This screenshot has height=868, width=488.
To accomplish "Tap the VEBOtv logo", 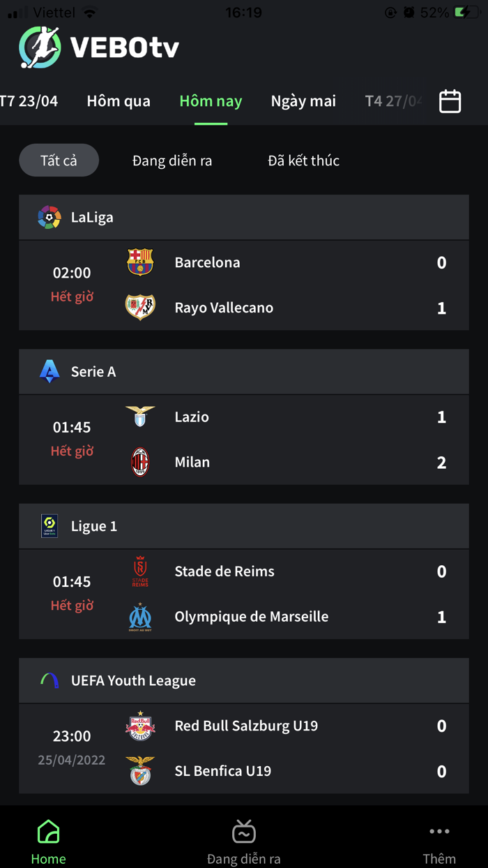I will coord(99,47).
